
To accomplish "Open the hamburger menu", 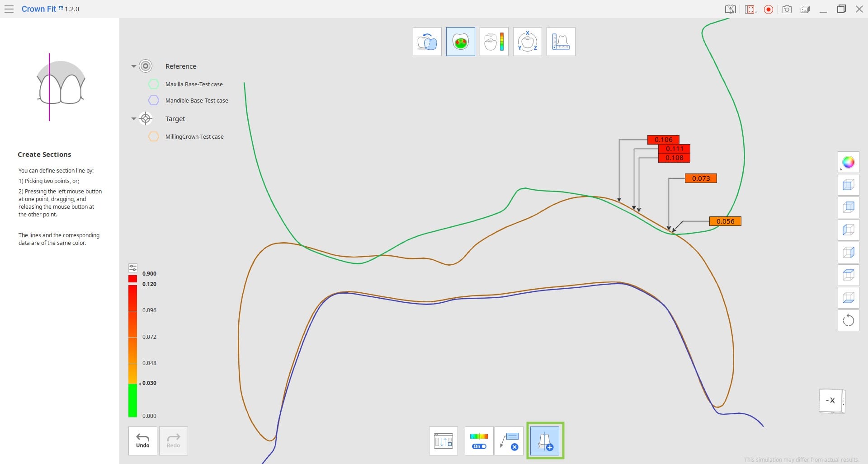I will pyautogui.click(x=9, y=9).
